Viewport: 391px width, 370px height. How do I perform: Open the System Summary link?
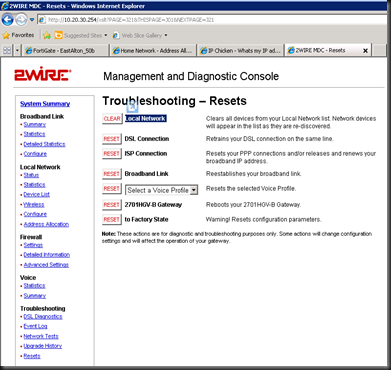45,104
